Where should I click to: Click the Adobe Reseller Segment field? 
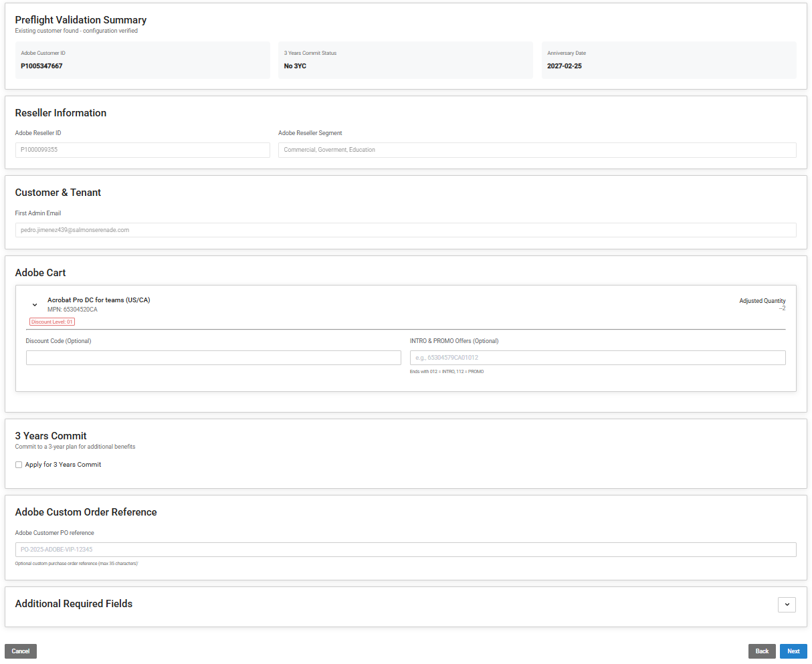click(537, 150)
